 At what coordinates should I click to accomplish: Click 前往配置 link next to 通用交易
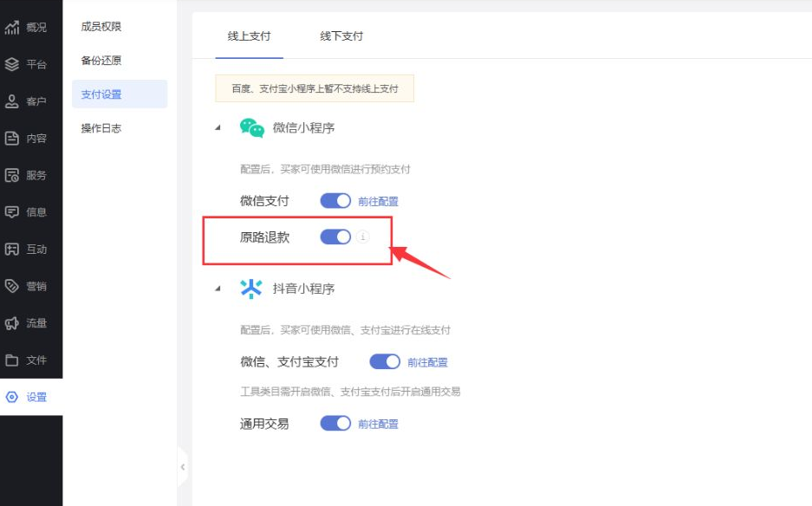pyautogui.click(x=378, y=425)
